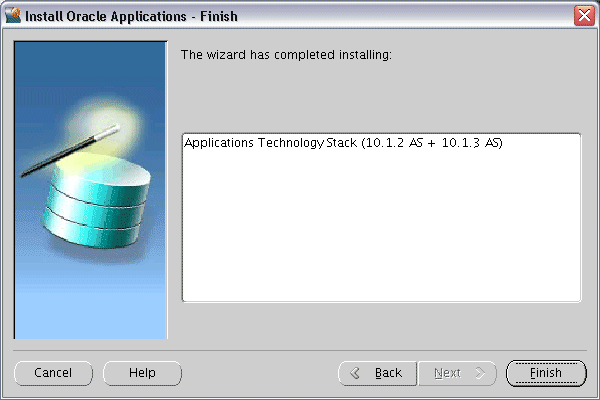Viewport: 600px width, 400px height.
Task: Click the Cancel button
Action: (x=53, y=373)
